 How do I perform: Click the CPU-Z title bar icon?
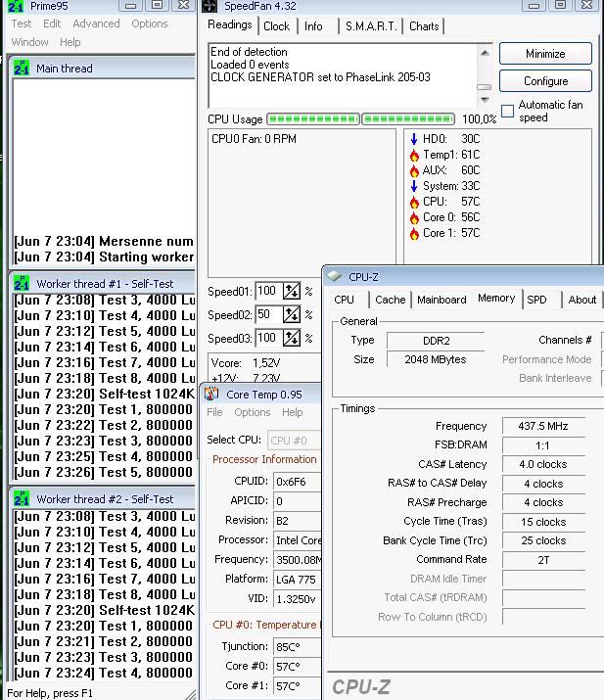334,277
